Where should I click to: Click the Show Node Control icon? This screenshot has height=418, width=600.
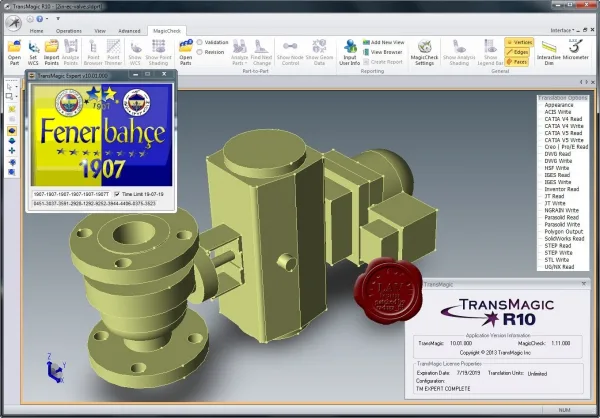coord(290,46)
